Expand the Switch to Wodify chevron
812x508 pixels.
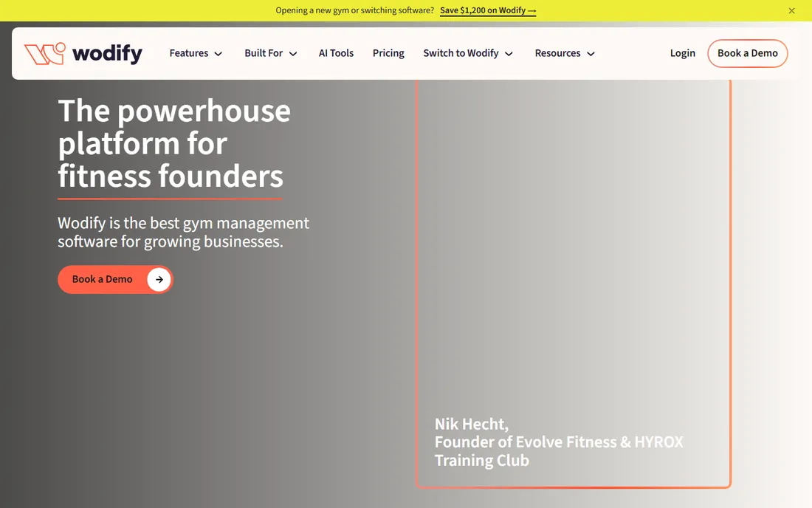pos(509,54)
